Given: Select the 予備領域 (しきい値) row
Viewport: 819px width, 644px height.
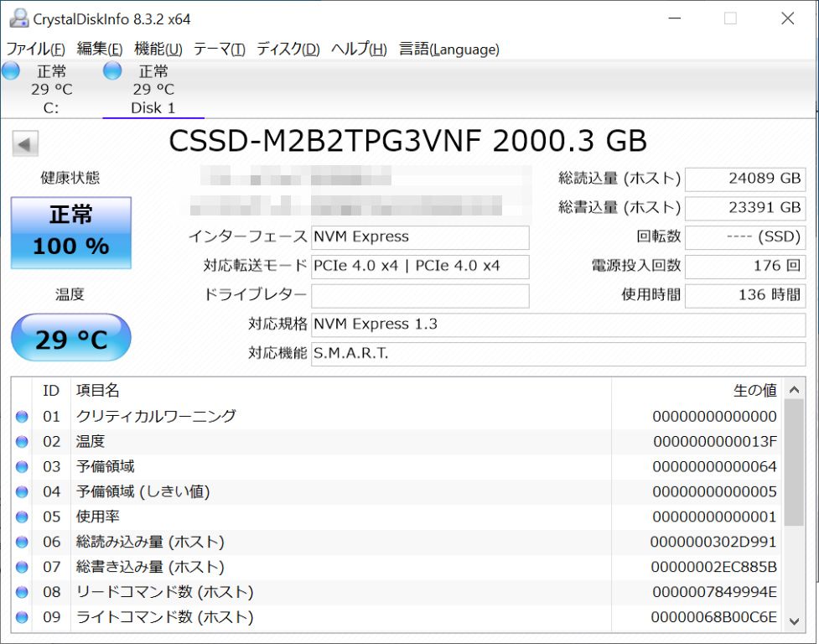Looking at the screenshot, I should tap(335, 492).
